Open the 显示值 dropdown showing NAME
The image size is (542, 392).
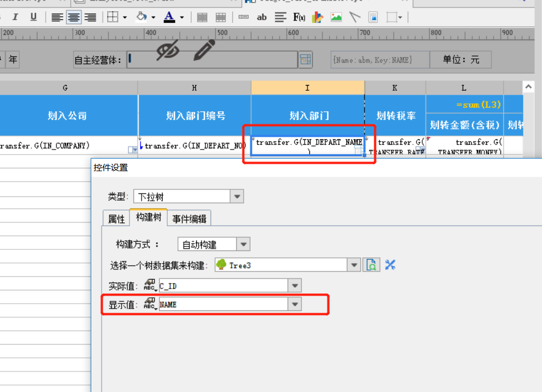(295, 304)
